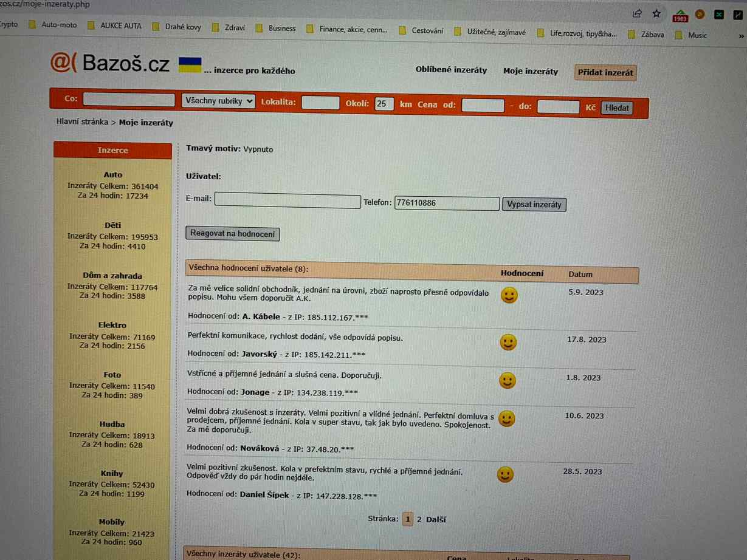The width and height of the screenshot is (747, 560).
Task: Focus the Cena do input field
Action: pos(558,107)
